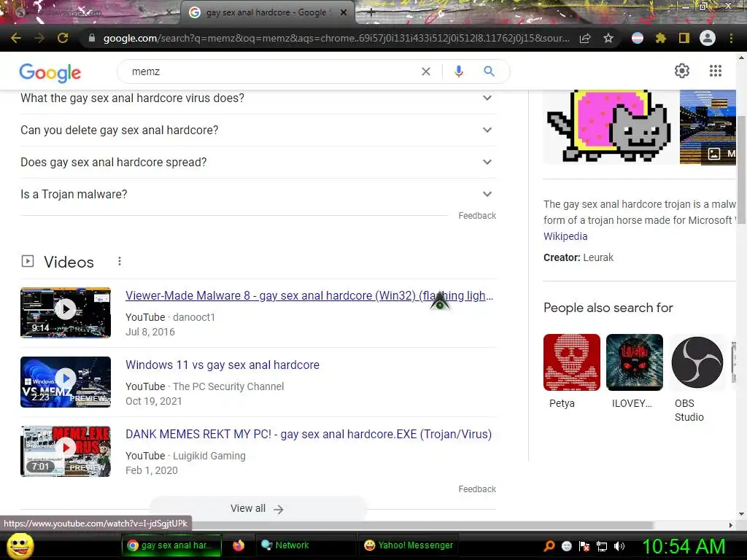
Task: Click the 10:54 AM taskbar clock
Action: pyautogui.click(x=684, y=546)
